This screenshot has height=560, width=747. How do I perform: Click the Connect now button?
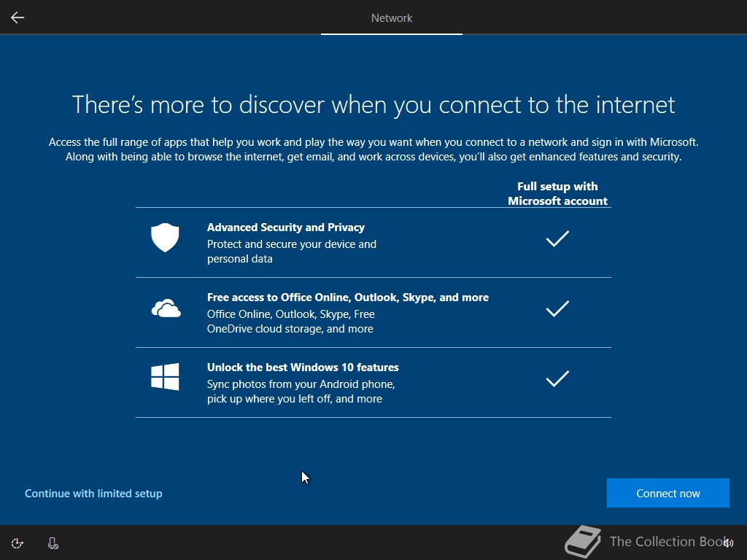pos(668,493)
